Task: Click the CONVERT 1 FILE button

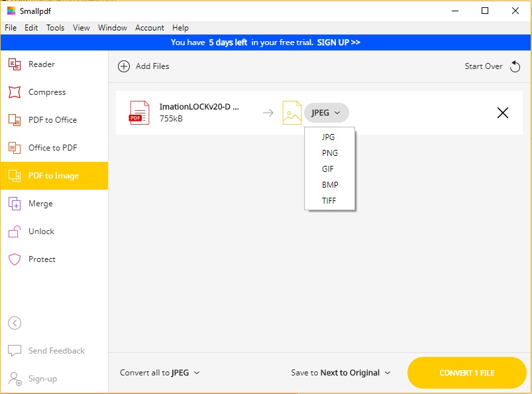Action: pos(467,373)
